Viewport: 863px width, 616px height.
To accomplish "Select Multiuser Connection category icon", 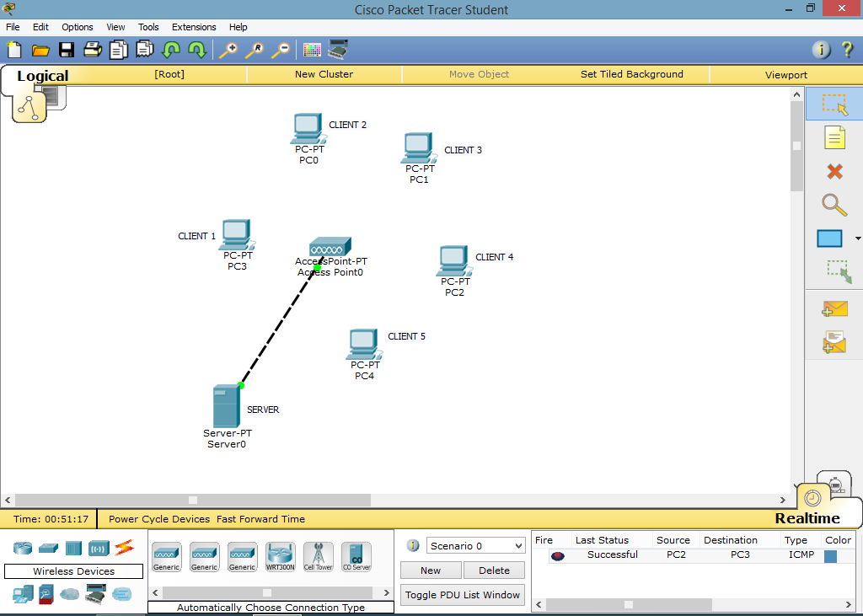I will point(121,595).
